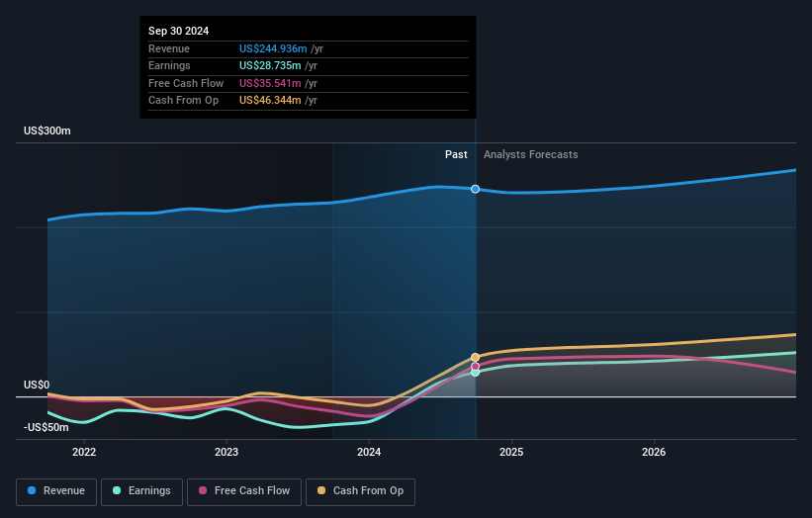This screenshot has height=518, width=812.
Task: Click the 2023 x-axis label
Action: [226, 452]
